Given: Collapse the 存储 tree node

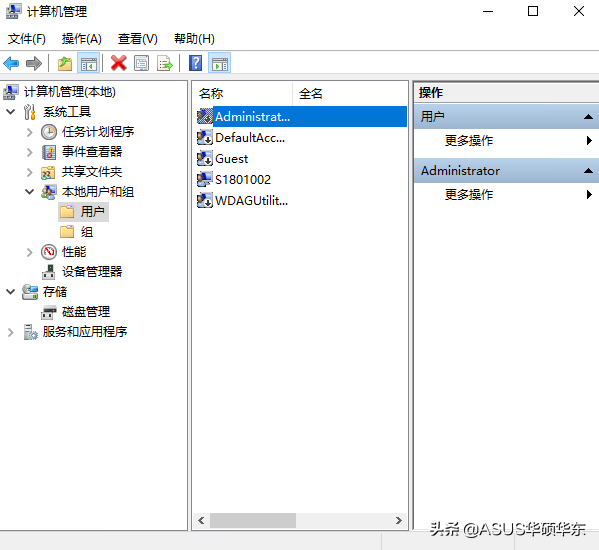Looking at the screenshot, I should (11, 292).
